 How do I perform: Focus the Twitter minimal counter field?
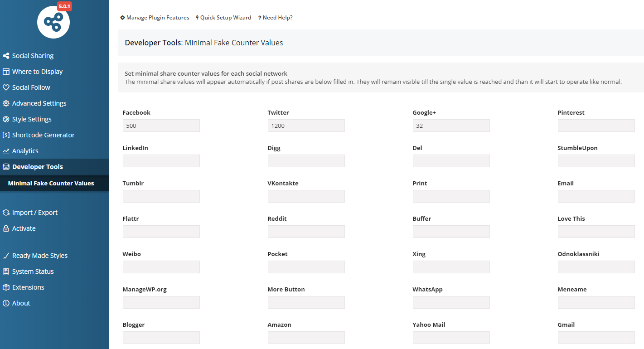pyautogui.click(x=306, y=126)
